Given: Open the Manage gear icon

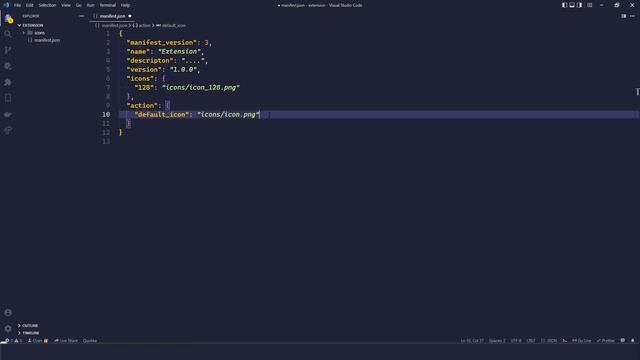Looking at the screenshot, I should click(8, 329).
